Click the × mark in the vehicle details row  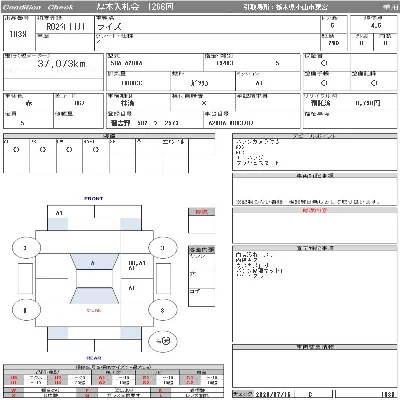[x=204, y=103]
